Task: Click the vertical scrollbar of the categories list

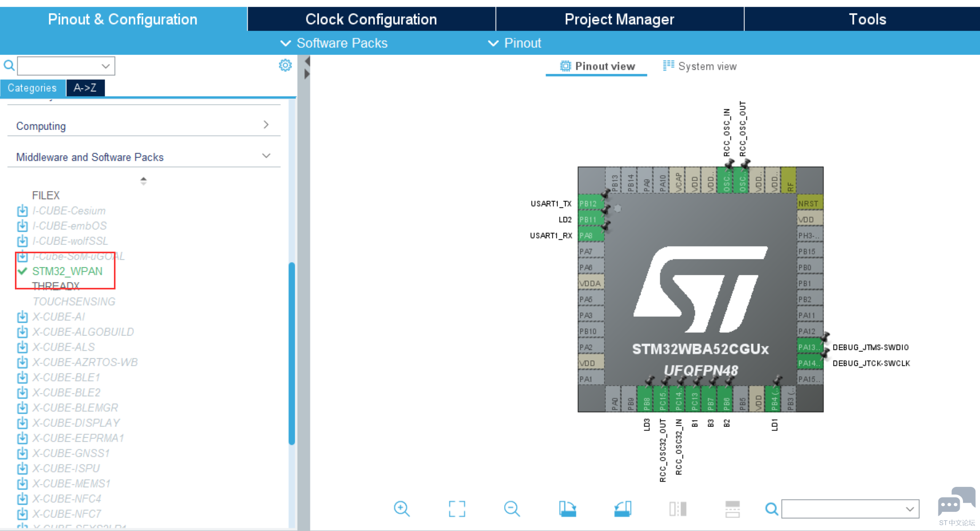Action: [x=292, y=353]
